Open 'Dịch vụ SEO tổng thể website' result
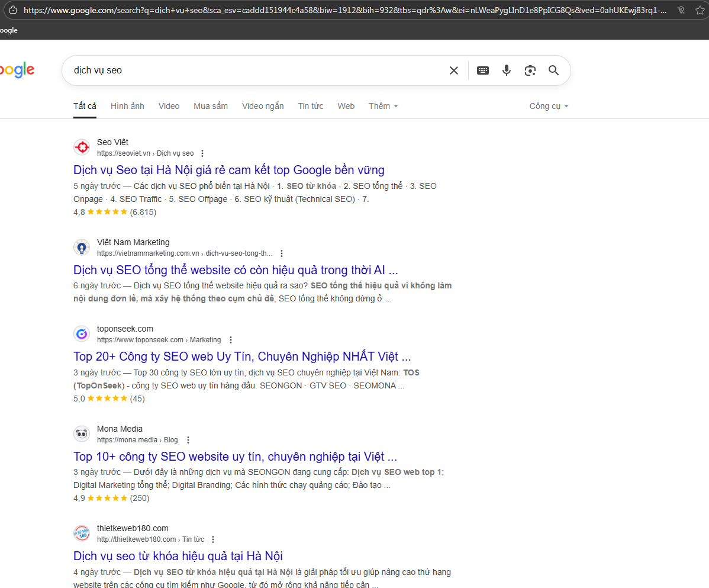The image size is (709, 588). [x=236, y=270]
